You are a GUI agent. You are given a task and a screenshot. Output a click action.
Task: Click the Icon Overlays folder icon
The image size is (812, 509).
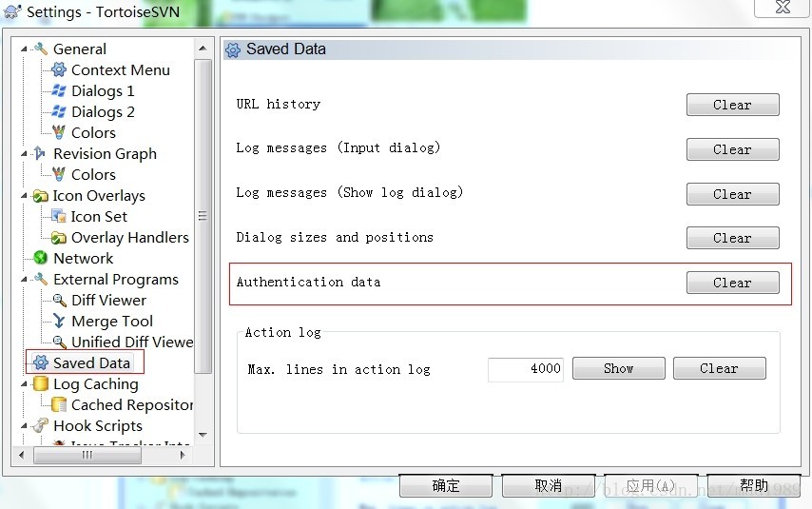coord(40,196)
